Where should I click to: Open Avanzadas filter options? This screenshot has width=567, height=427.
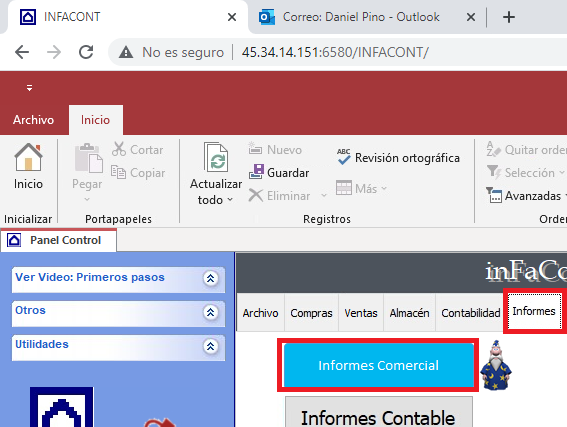coord(525,196)
